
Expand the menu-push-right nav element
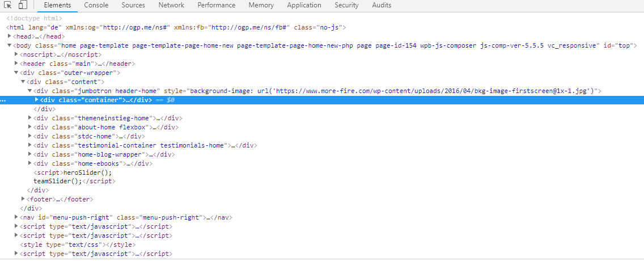tap(16, 217)
